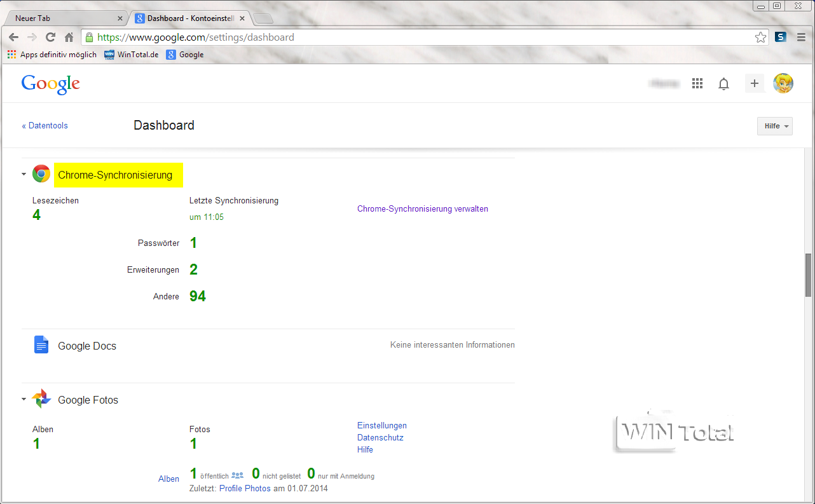Click the Google Fotos pinwheel icon
Image resolution: width=815 pixels, height=504 pixels.
[x=41, y=399]
